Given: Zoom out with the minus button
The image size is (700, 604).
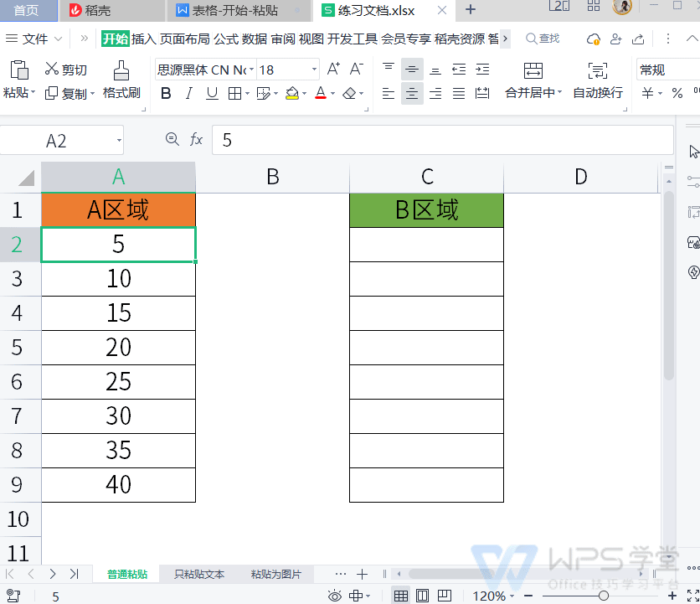Looking at the screenshot, I should coord(528,596).
